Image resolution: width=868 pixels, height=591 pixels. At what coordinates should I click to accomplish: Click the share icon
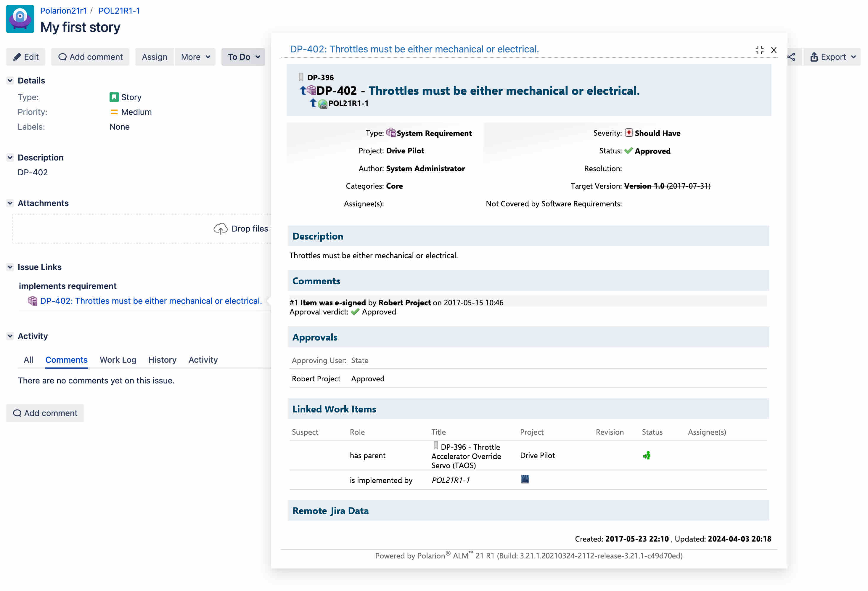pos(791,57)
